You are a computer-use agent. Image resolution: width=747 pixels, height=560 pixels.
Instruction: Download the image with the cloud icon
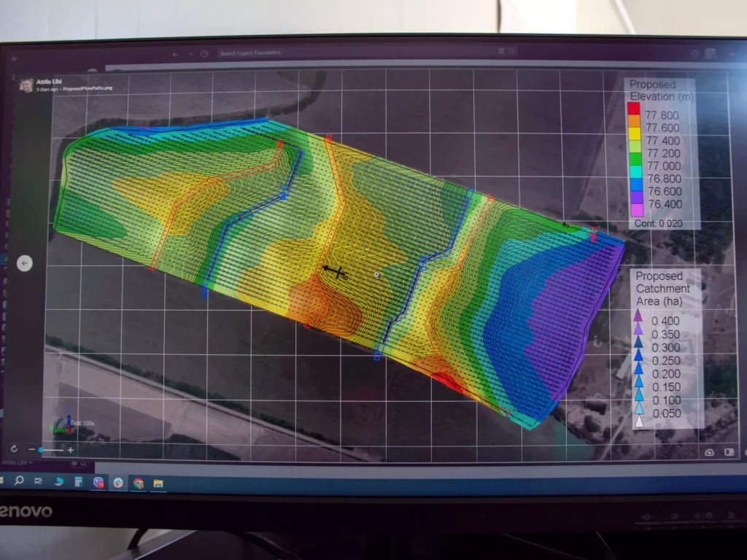[x=709, y=452]
